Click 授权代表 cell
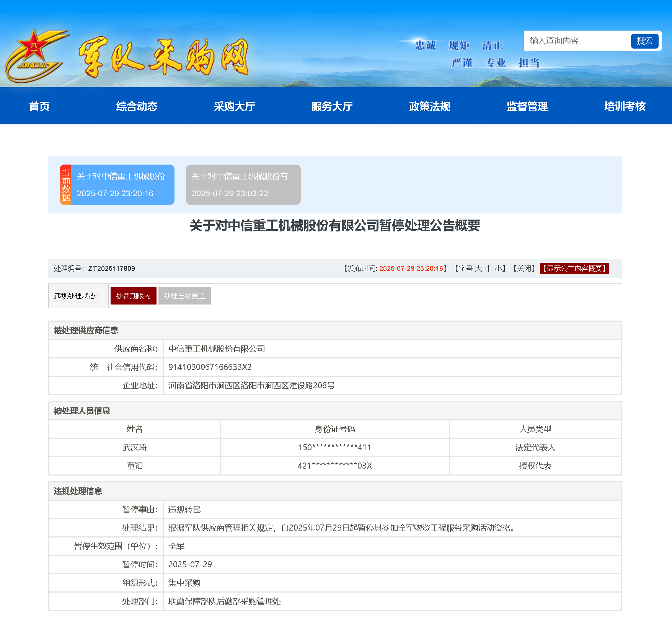The image size is (672, 627). [x=535, y=466]
